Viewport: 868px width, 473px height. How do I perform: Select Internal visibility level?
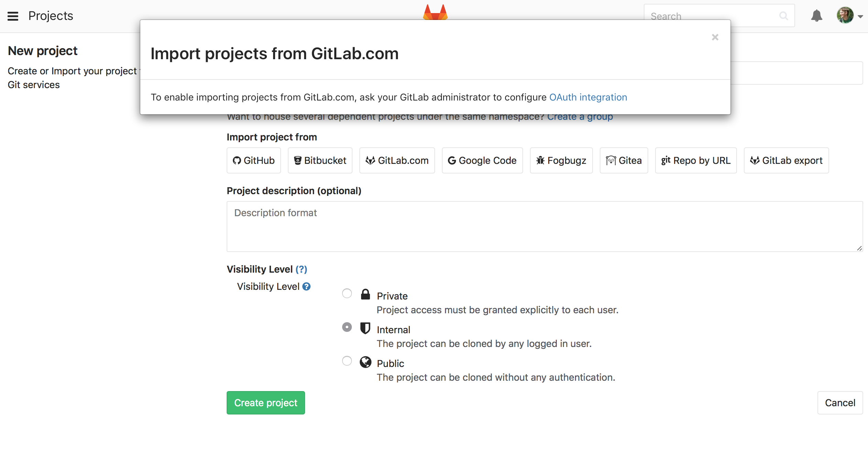pyautogui.click(x=347, y=327)
